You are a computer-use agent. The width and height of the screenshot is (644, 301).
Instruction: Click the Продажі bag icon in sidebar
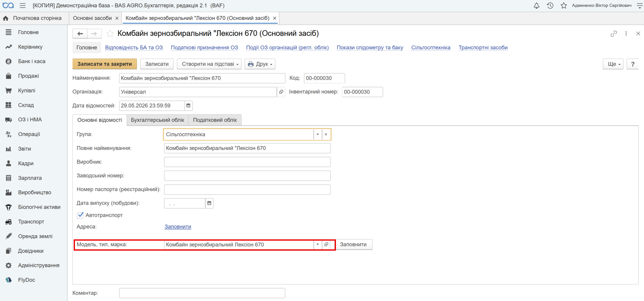click(x=8, y=76)
